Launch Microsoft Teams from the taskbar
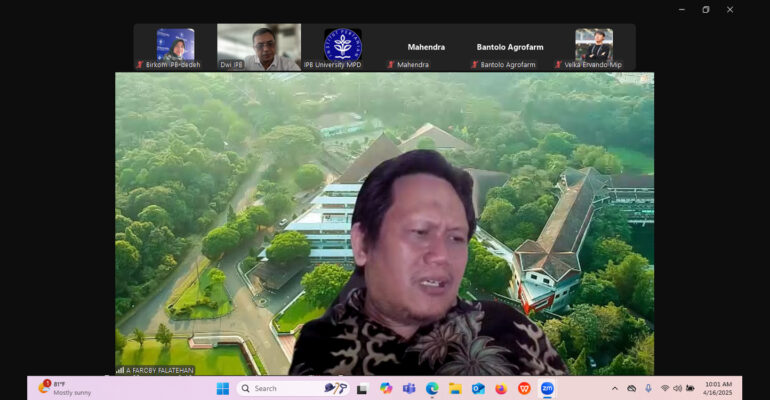Image resolution: width=770 pixels, height=400 pixels. point(409,388)
